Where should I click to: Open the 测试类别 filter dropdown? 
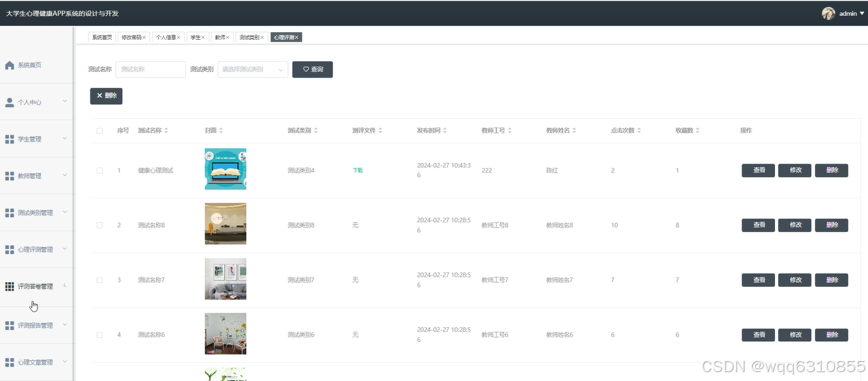[x=253, y=70]
